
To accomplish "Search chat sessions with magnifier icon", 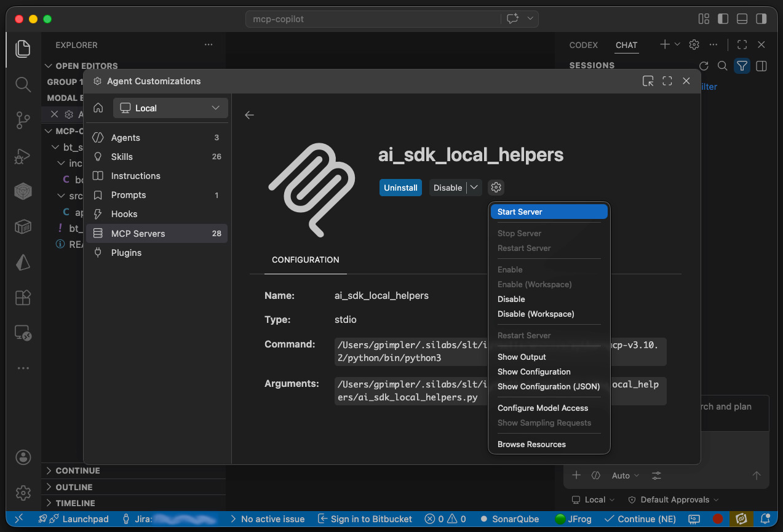I will click(723, 66).
